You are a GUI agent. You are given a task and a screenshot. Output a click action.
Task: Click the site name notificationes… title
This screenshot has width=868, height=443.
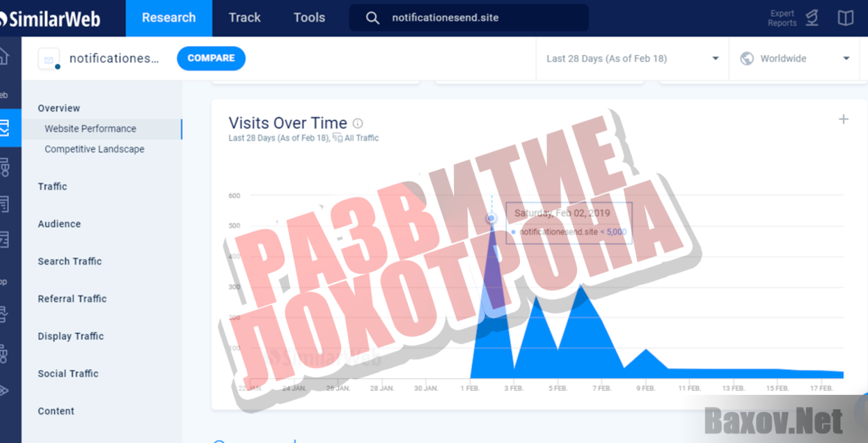114,59
